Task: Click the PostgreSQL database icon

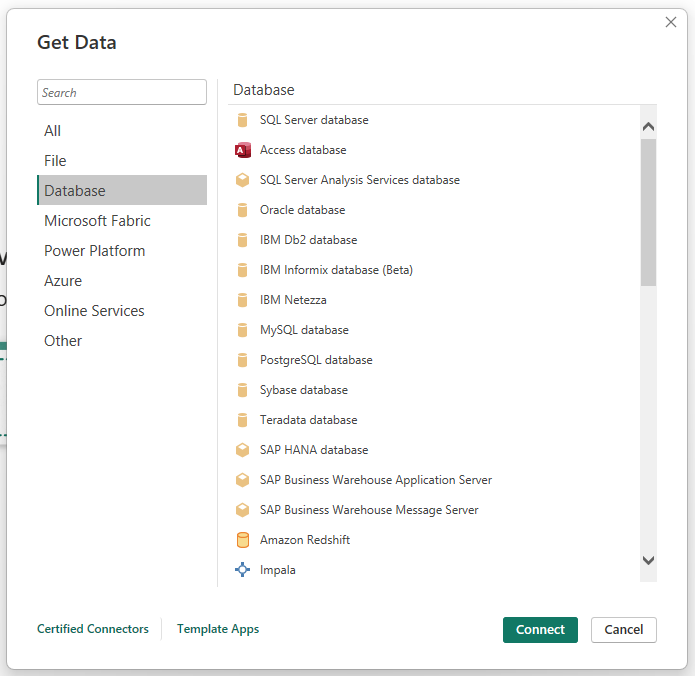Action: pos(242,360)
